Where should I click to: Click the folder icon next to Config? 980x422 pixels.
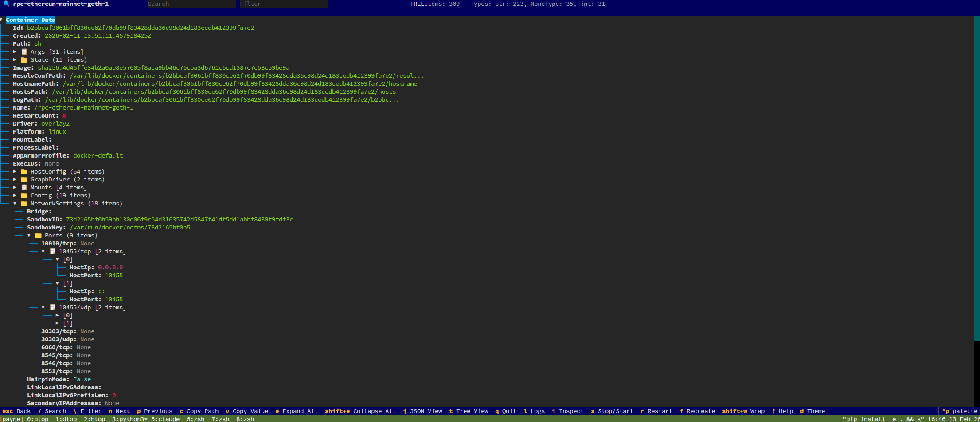[x=24, y=195]
